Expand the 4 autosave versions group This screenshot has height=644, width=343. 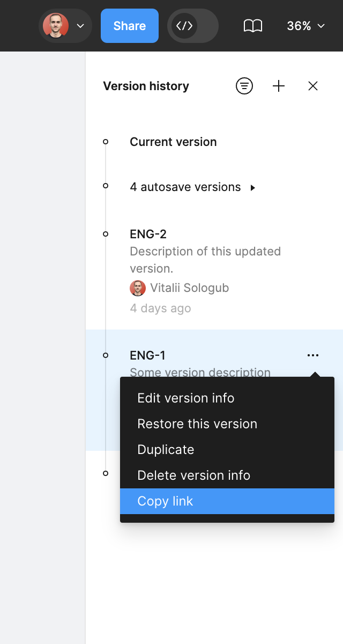pyautogui.click(x=193, y=187)
